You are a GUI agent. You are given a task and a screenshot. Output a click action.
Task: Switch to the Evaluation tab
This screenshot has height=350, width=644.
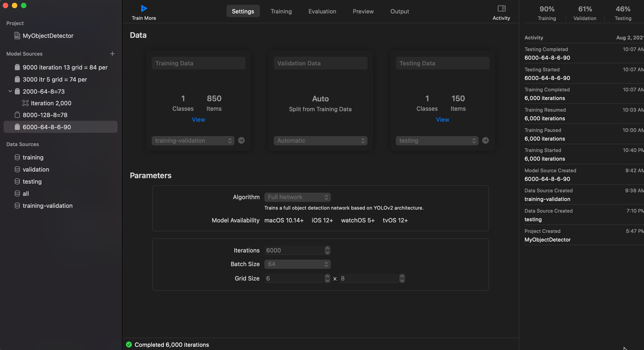pyautogui.click(x=322, y=12)
